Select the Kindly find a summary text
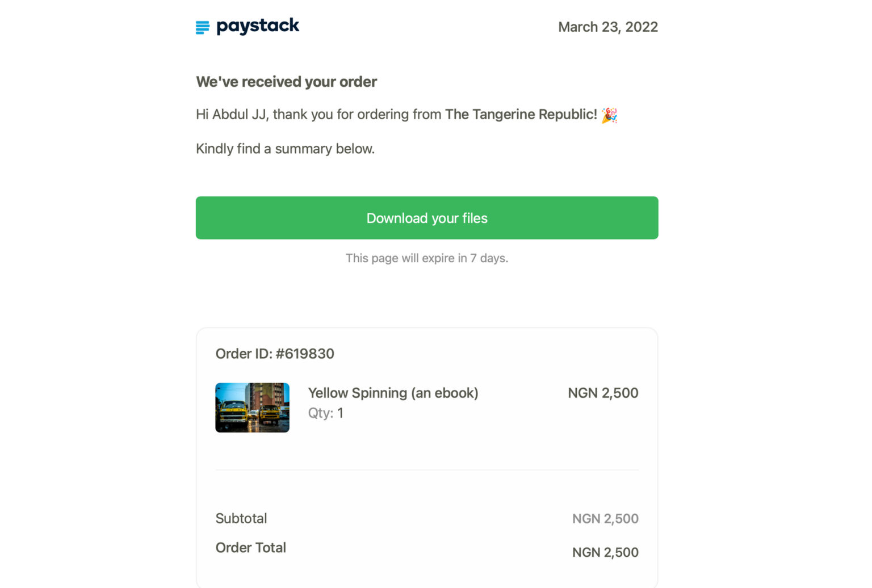Image resolution: width=872 pixels, height=588 pixels. tap(285, 148)
